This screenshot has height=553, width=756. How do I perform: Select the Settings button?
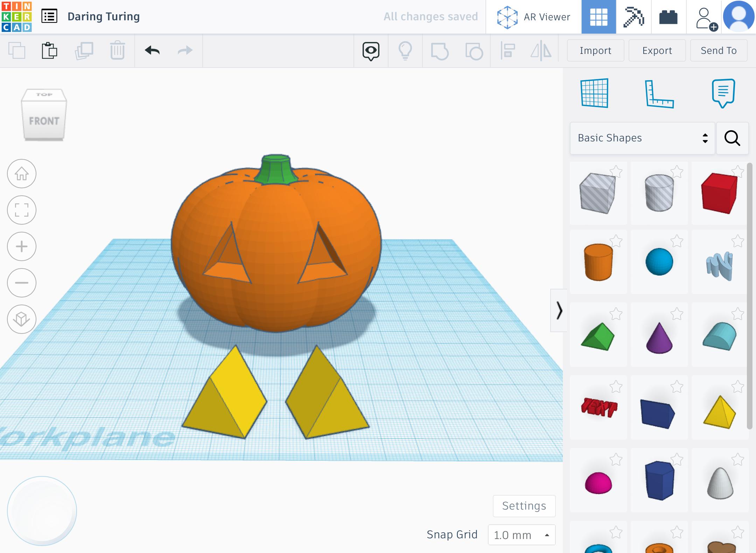click(x=524, y=505)
